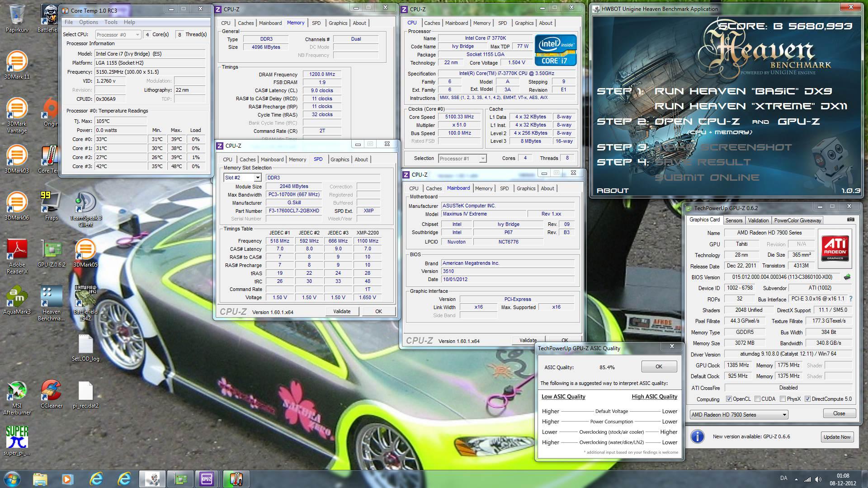Toggle the OpenCL checkbox in GPU-Z
The image size is (868, 488).
[x=729, y=399]
